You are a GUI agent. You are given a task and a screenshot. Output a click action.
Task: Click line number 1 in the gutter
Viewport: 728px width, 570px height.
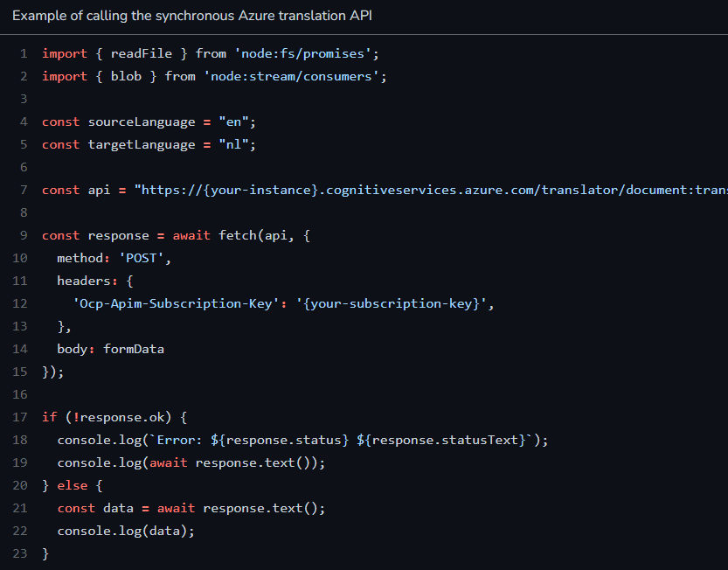[x=24, y=53]
